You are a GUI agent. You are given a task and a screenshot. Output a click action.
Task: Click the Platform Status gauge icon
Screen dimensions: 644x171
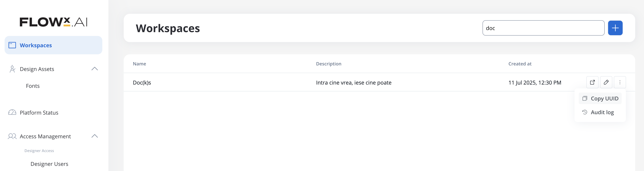pos(12,112)
